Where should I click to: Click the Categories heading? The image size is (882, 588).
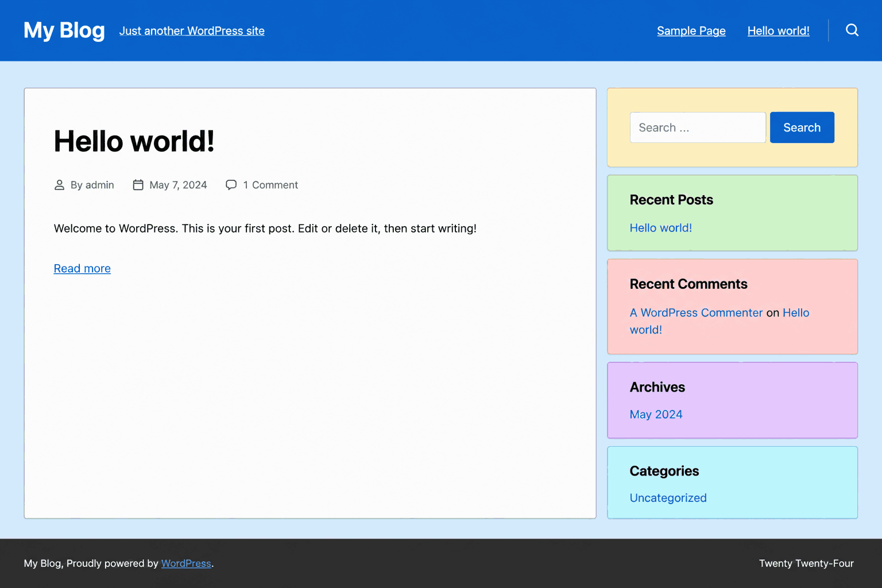[x=664, y=471]
